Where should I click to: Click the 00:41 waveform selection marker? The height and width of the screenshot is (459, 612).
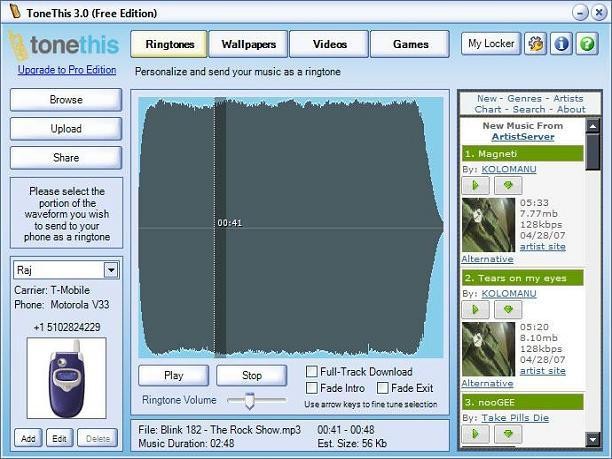[x=230, y=223]
